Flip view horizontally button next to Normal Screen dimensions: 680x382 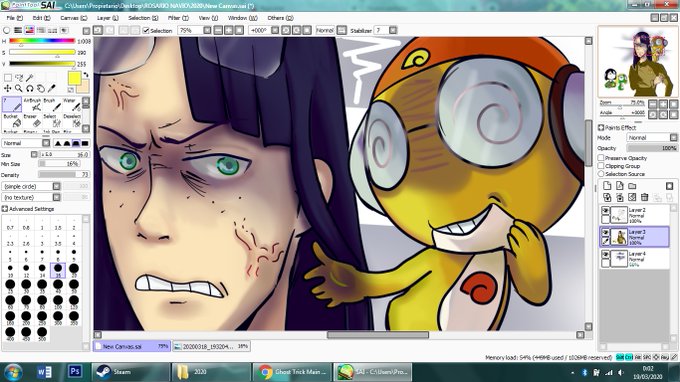[x=342, y=30]
